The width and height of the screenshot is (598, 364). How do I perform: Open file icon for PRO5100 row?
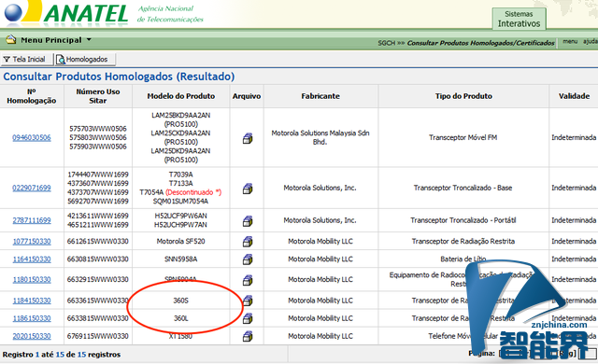248,138
